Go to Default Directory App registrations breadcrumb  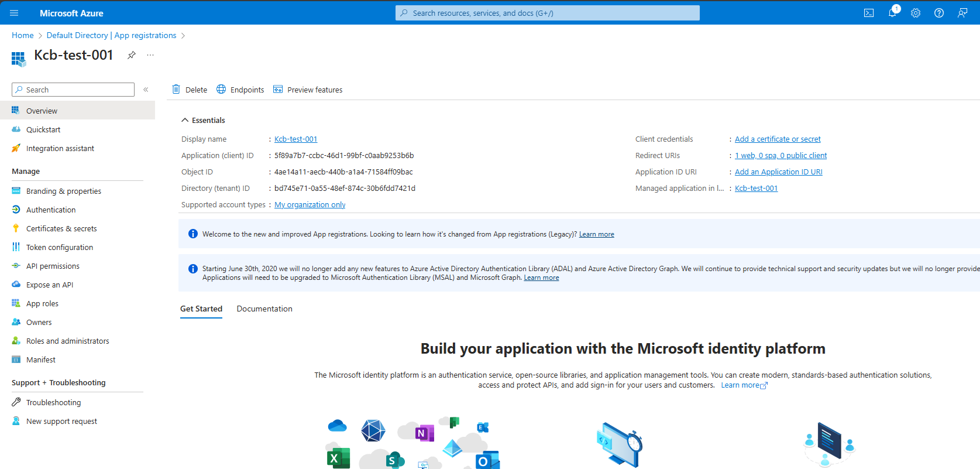click(111, 35)
